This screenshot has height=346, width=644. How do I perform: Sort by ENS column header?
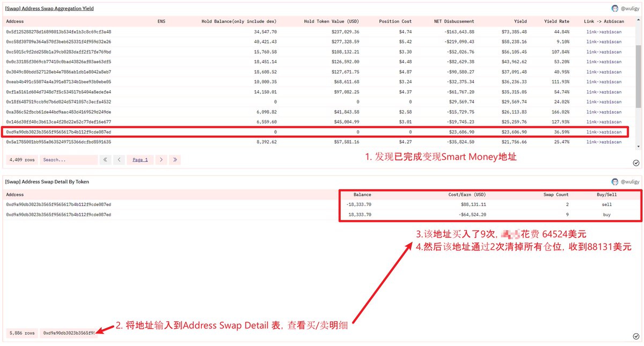(x=162, y=21)
